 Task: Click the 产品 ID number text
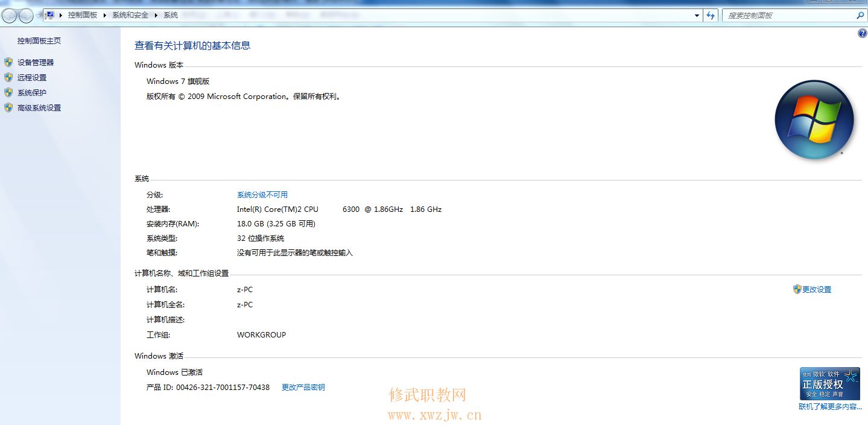(208, 388)
